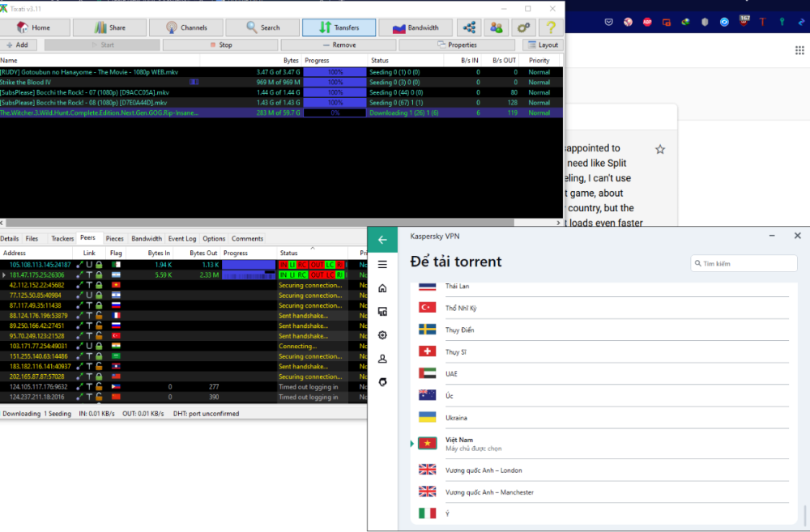This screenshot has height=532, width=810.
Task: Open the Tixati Channels view
Action: (x=186, y=28)
